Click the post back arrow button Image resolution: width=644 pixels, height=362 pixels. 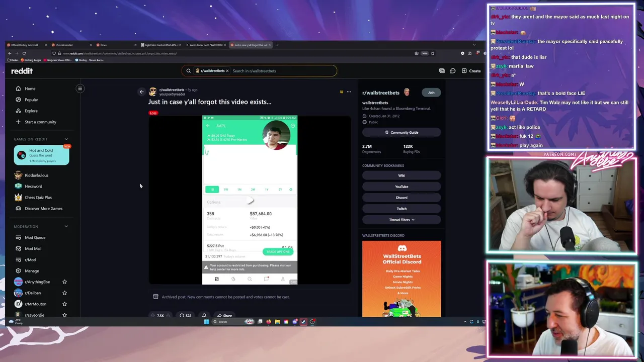tap(141, 92)
